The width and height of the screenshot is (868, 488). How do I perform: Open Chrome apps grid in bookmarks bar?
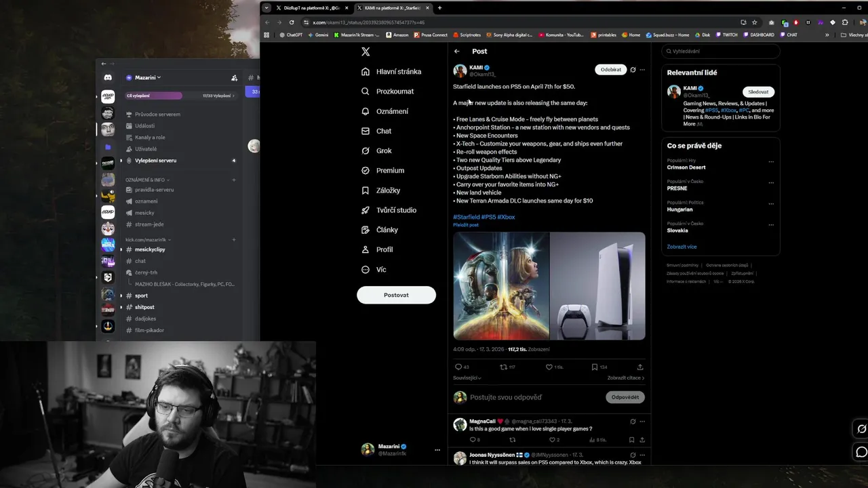tap(267, 35)
